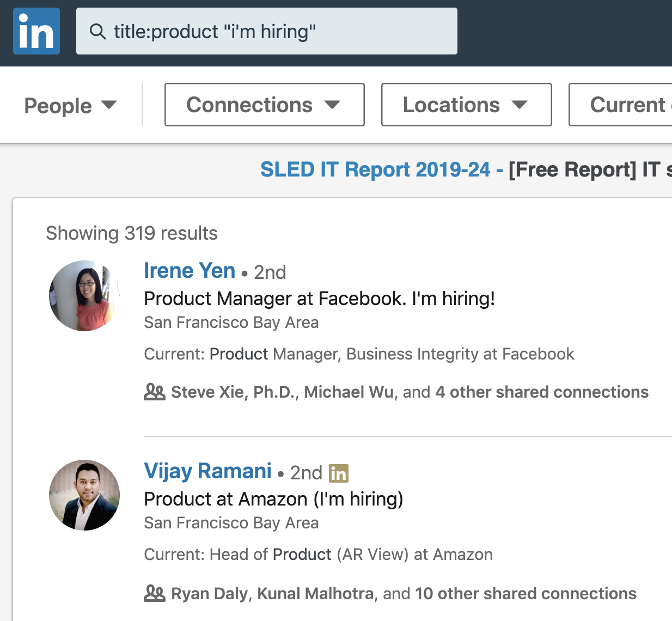Click the search magnifier icon
Screen dimensions: 672x621
(97, 32)
